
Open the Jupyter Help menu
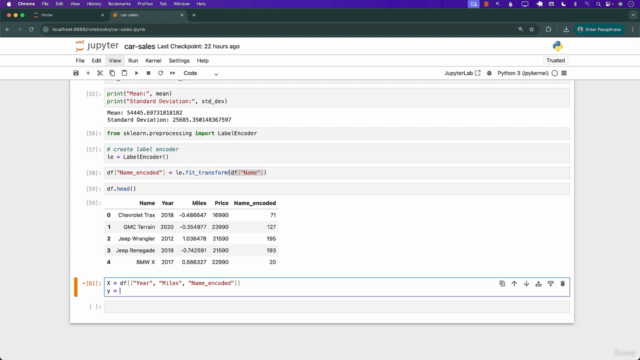[202, 60]
